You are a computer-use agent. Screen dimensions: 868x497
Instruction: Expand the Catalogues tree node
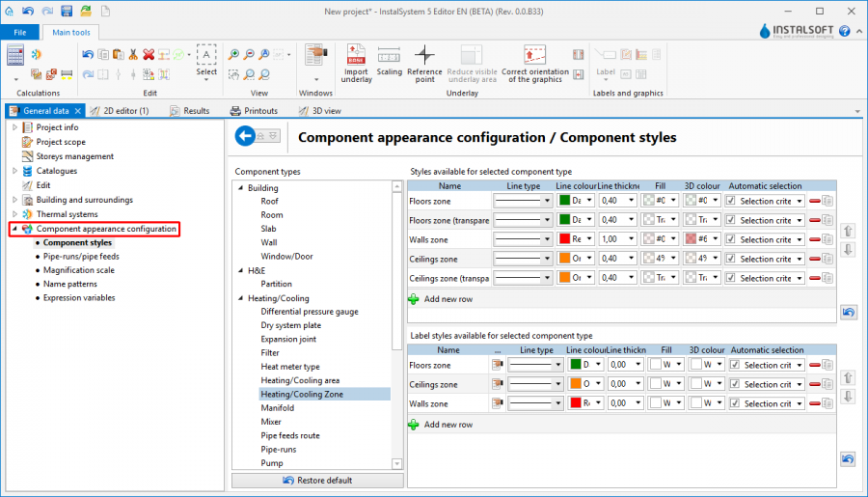pos(14,171)
